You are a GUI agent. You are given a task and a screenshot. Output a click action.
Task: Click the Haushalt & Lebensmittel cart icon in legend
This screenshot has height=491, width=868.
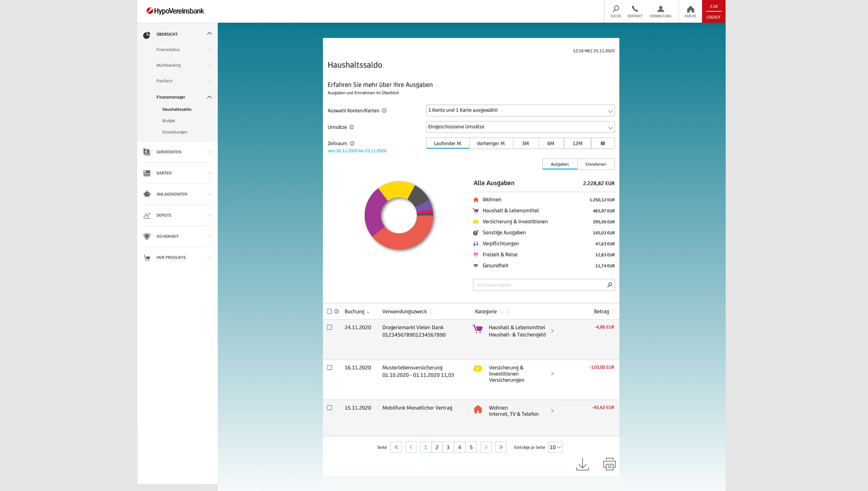pos(476,211)
